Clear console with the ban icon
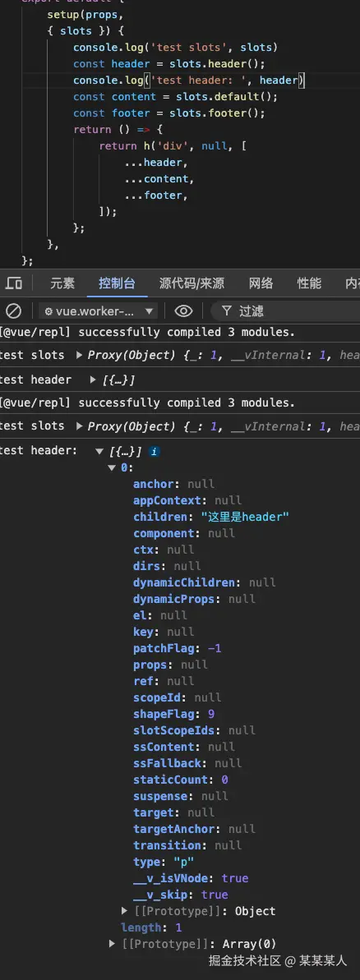This screenshot has height=980, width=360. coord(13,311)
